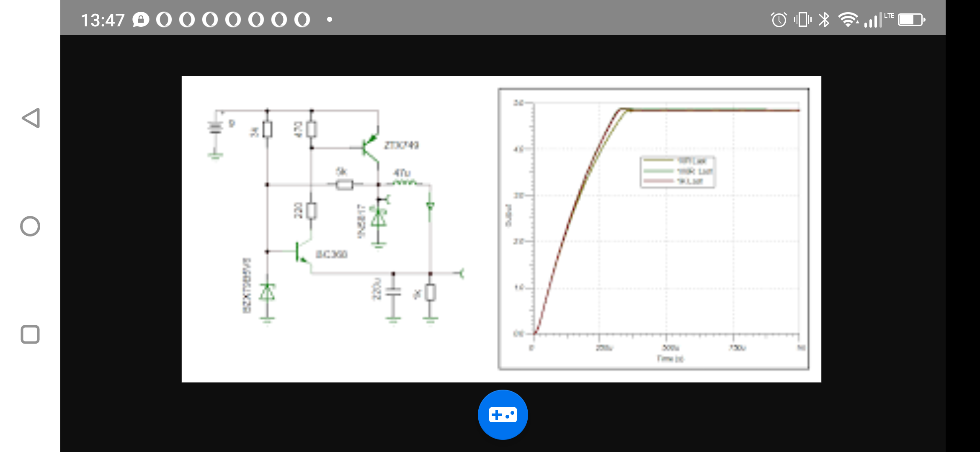Image resolution: width=980 pixels, height=452 pixels.
Task: Tap the locked message notification icon
Action: [141, 20]
